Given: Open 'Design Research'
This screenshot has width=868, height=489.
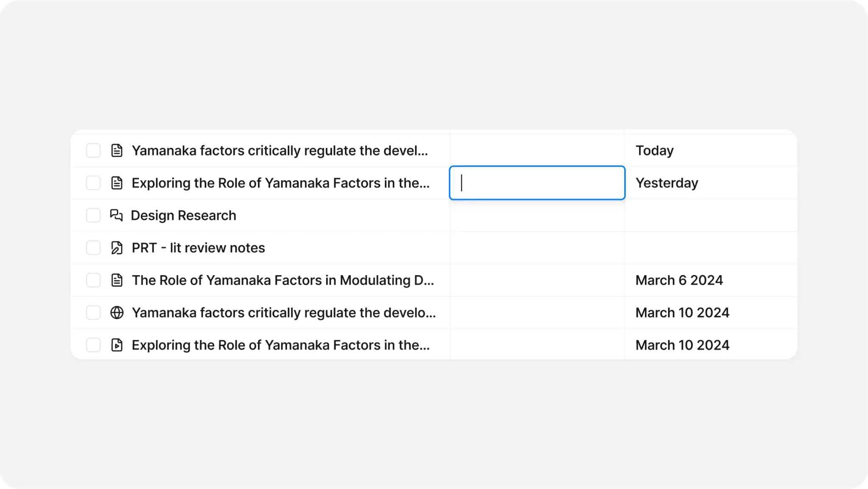Looking at the screenshot, I should [x=183, y=215].
